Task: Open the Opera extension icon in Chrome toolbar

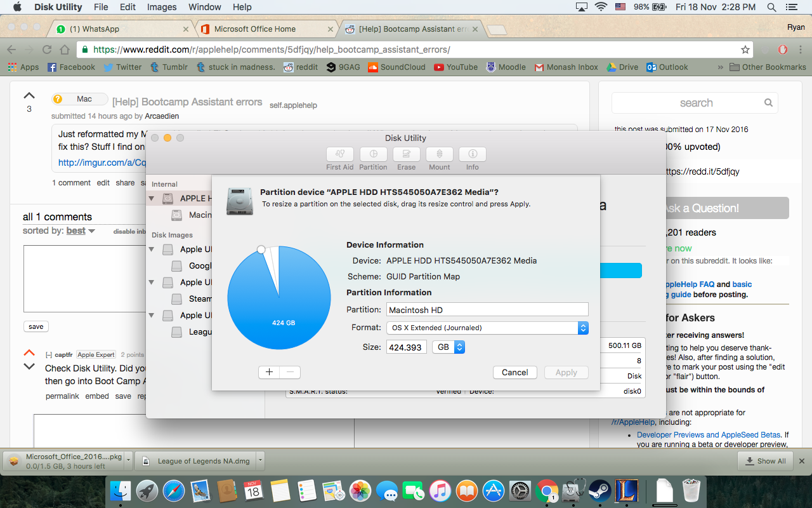Action: (x=783, y=50)
